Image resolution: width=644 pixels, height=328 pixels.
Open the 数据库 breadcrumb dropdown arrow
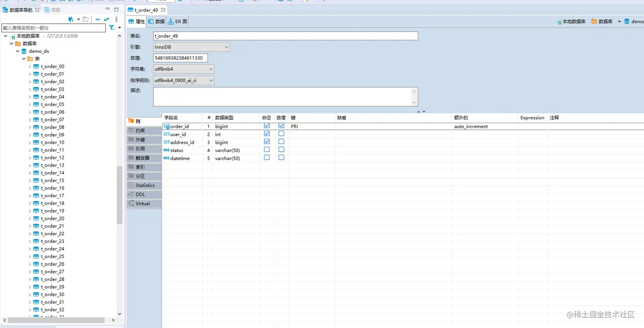(619, 22)
